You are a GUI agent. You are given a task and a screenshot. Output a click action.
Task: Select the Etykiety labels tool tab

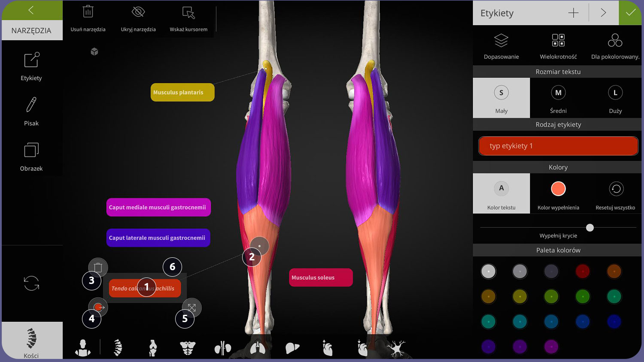pos(31,66)
